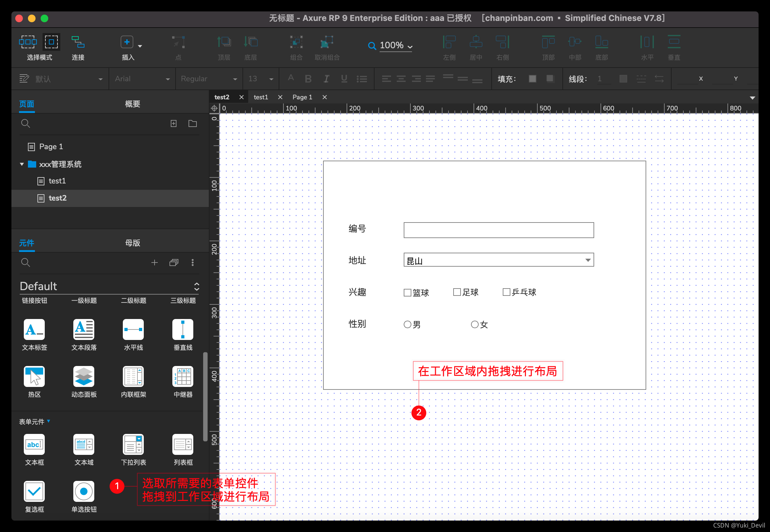Screen dimensions: 770x532
Task: Select the 内联框架 inline frame widget
Action: tap(133, 377)
